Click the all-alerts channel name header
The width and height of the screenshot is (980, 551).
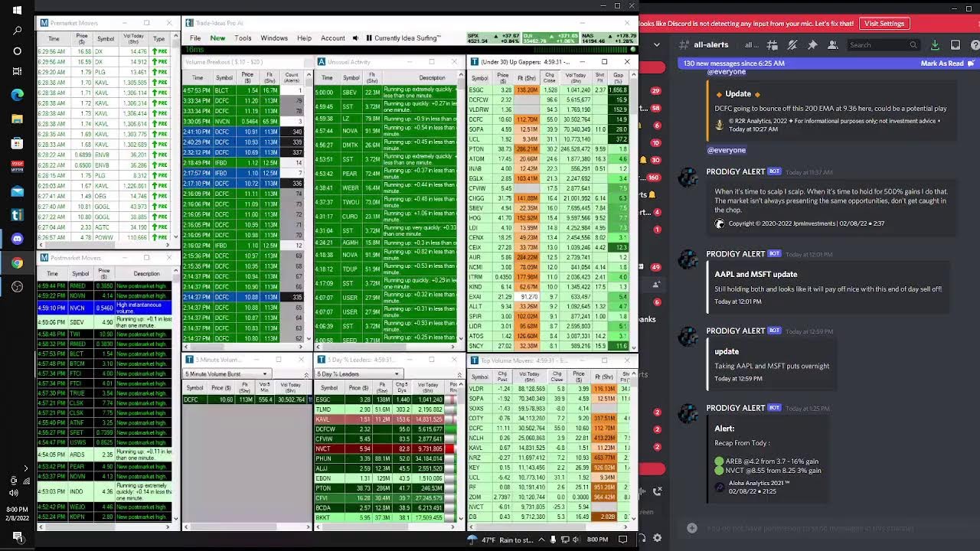point(711,45)
